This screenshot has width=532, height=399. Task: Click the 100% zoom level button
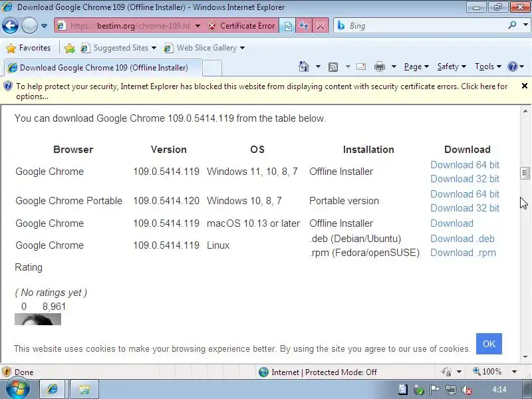487,372
